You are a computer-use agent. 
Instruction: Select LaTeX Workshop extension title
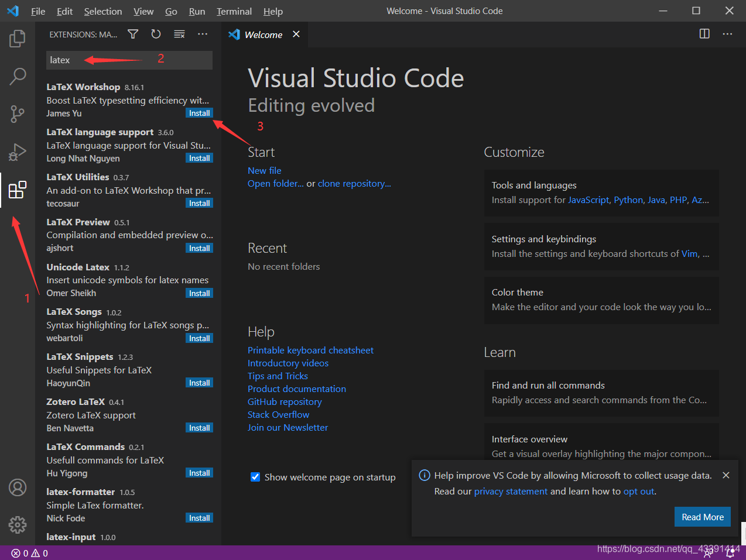pos(83,87)
